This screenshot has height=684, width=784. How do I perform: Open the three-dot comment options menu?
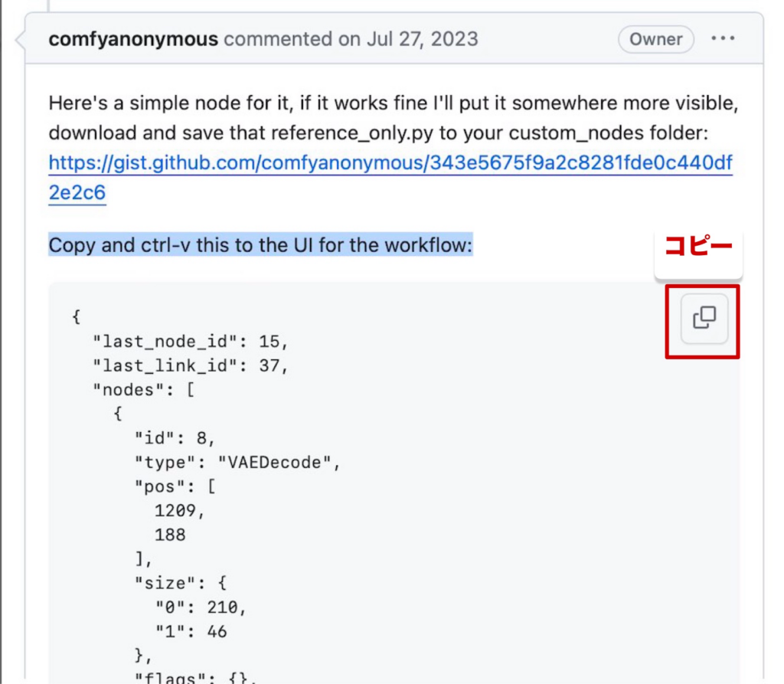click(723, 39)
